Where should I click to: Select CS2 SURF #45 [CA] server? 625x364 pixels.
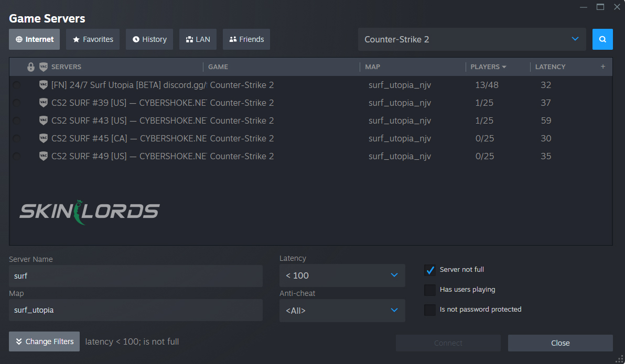[x=311, y=138]
